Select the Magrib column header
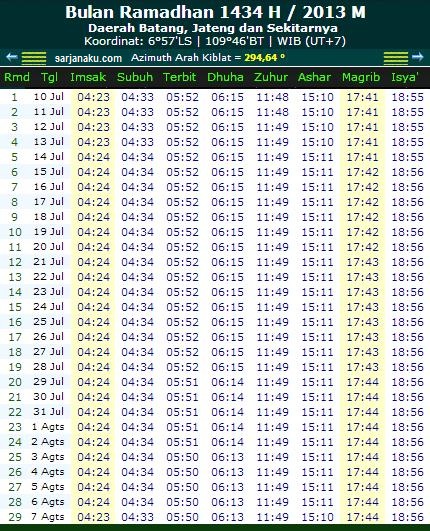The width and height of the screenshot is (430, 531). [x=361, y=77]
